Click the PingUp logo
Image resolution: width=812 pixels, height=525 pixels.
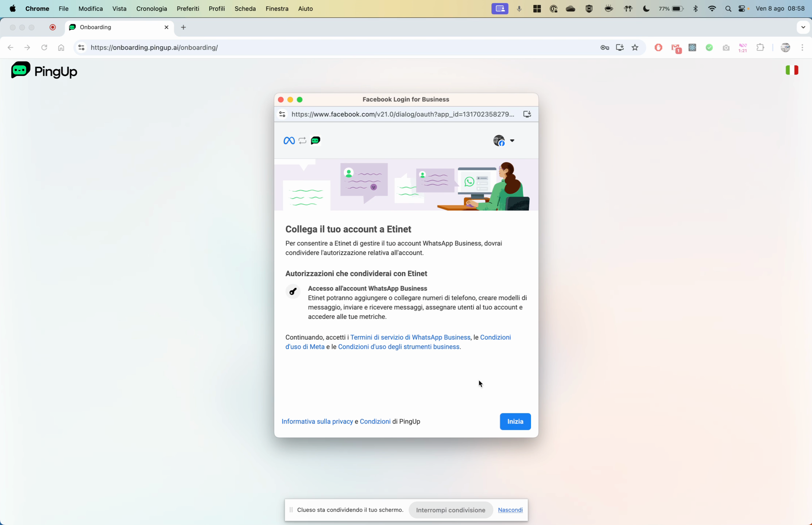[44, 70]
